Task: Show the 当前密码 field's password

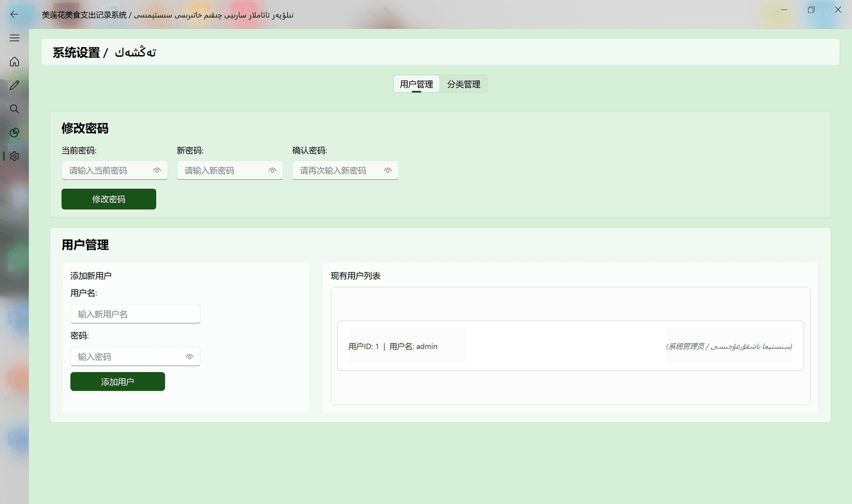Action: point(157,171)
